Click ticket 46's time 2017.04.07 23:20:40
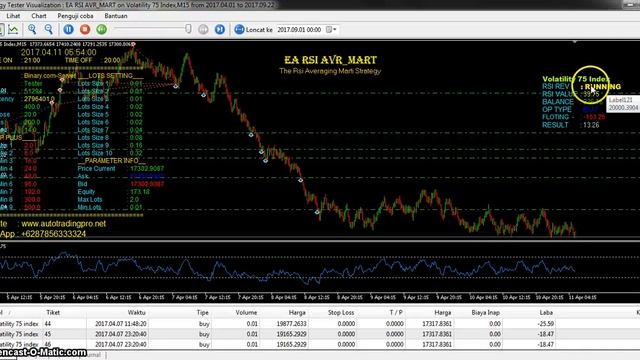Image resolution: width=640 pixels, height=360 pixels. click(x=120, y=344)
